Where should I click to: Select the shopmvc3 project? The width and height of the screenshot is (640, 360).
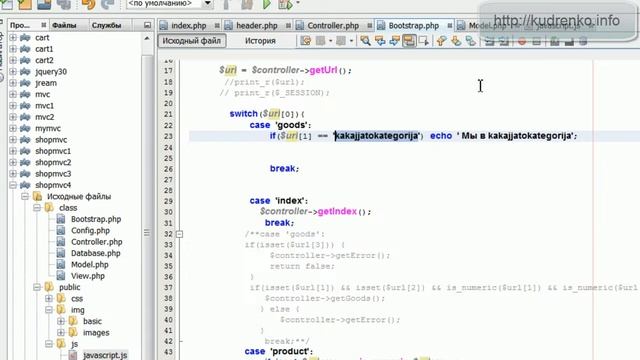[53, 173]
